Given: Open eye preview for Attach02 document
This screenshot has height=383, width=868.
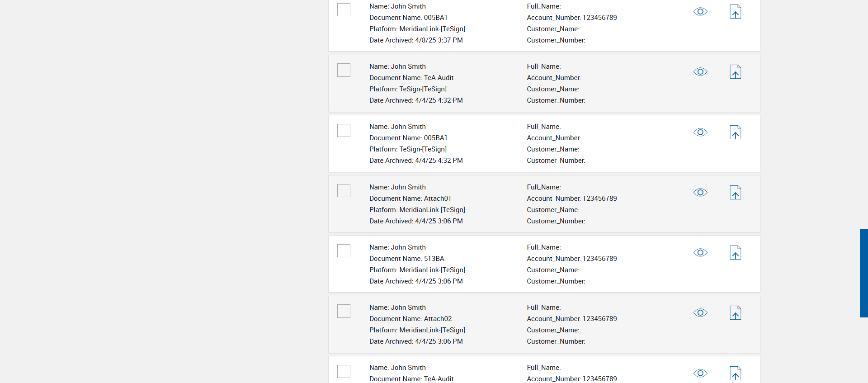Looking at the screenshot, I should (700, 313).
